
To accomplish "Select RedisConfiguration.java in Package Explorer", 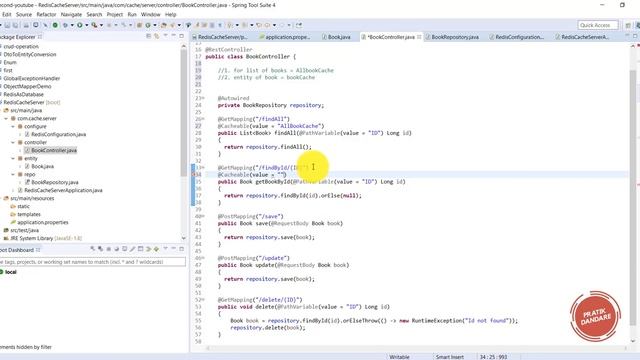I will (58, 134).
